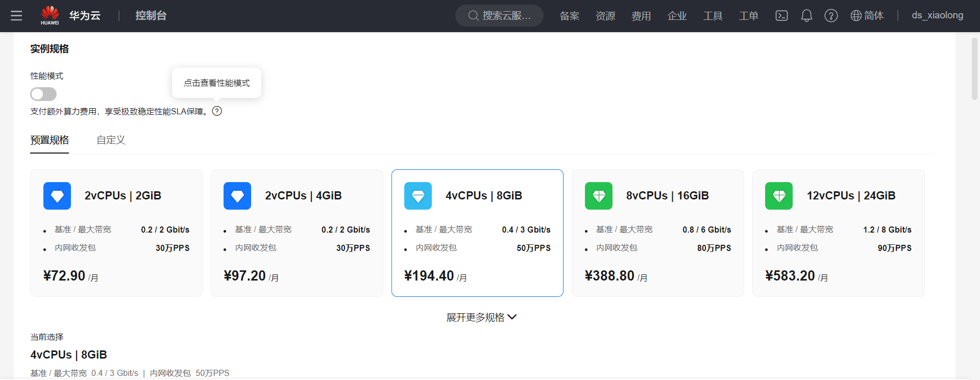Click the globe language icon

856,16
